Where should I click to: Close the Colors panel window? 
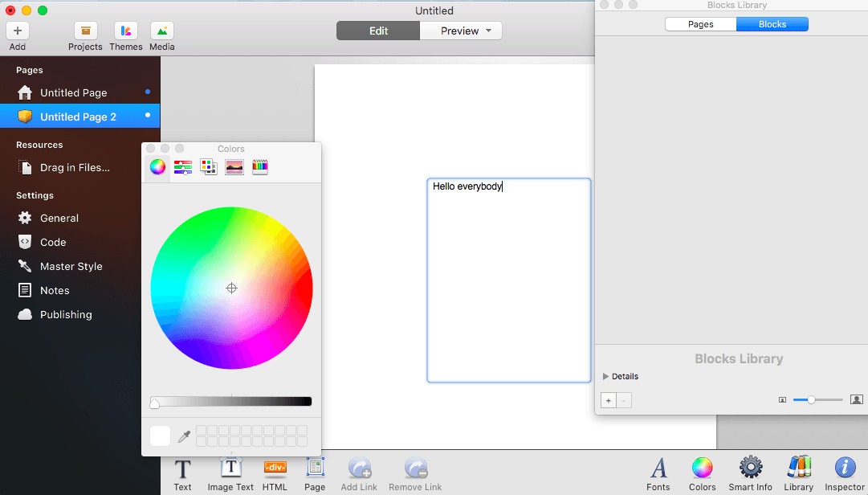pyautogui.click(x=151, y=149)
